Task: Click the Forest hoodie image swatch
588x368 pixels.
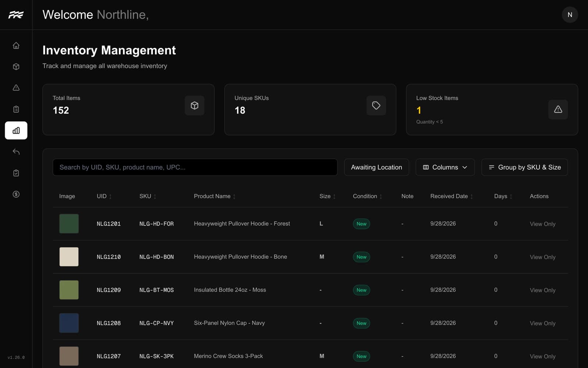Action: pyautogui.click(x=69, y=223)
